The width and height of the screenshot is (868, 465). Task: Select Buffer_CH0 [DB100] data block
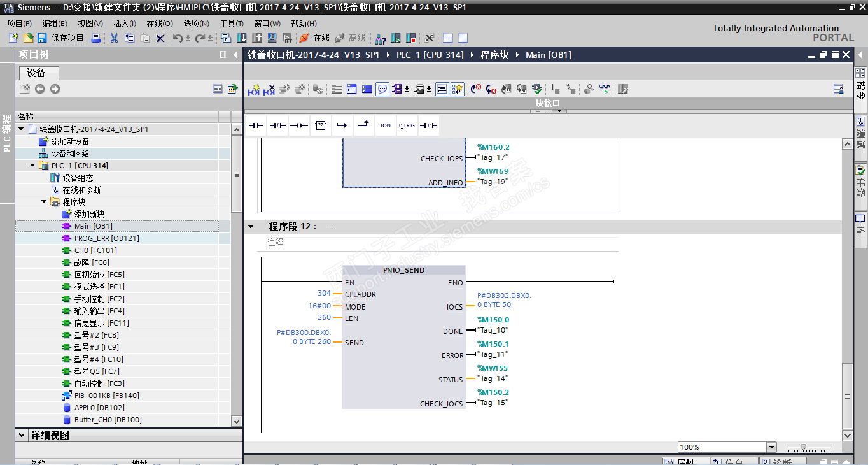(x=108, y=420)
